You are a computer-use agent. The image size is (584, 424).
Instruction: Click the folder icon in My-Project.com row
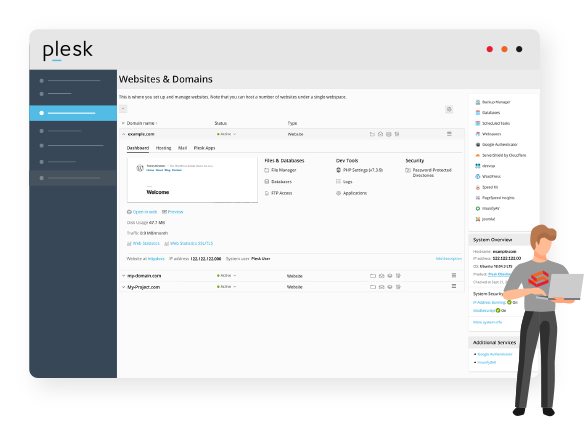373,287
